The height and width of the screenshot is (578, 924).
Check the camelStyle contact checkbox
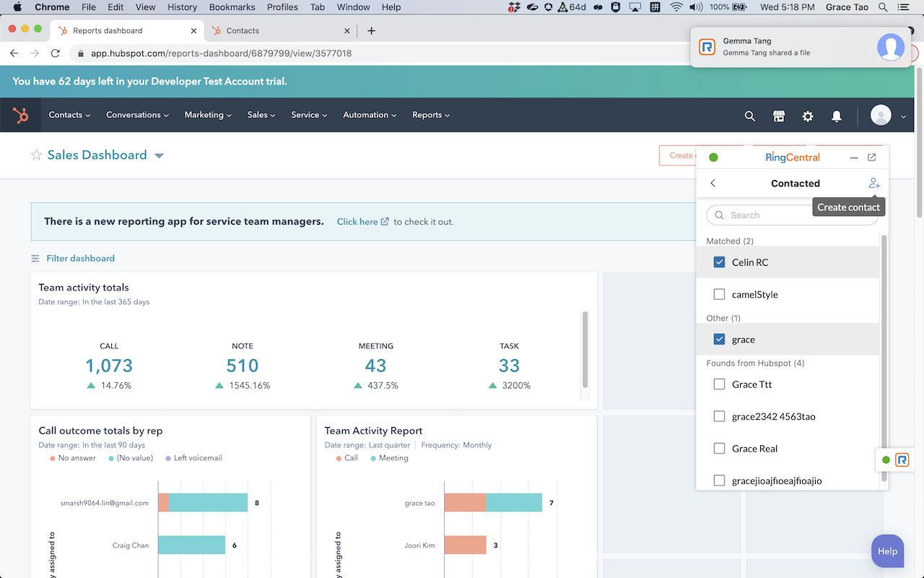pyautogui.click(x=719, y=294)
